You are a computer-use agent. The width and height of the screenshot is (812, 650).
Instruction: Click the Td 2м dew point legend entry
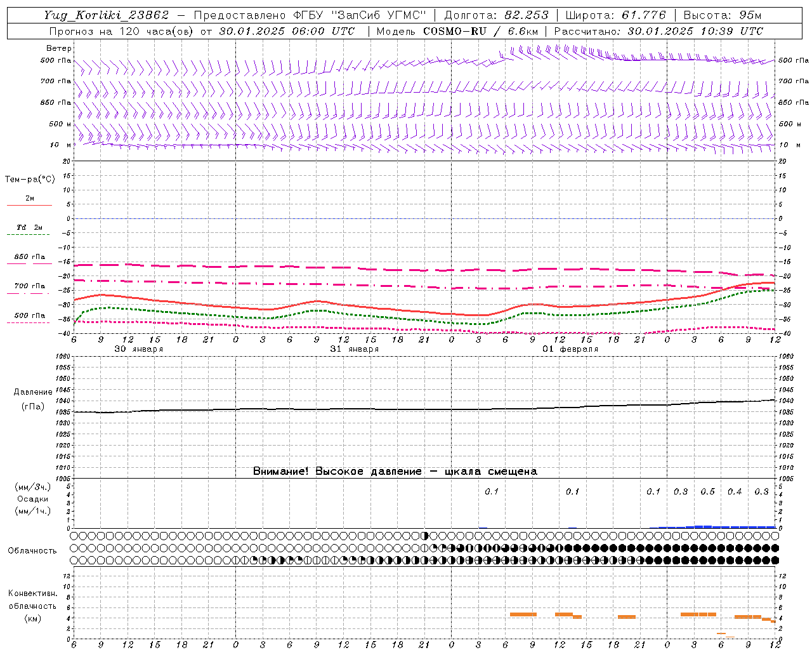[x=29, y=227]
